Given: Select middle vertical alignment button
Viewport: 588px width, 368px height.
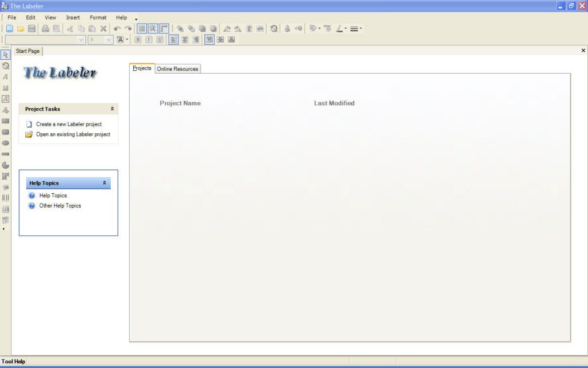Looking at the screenshot, I should tap(220, 40).
